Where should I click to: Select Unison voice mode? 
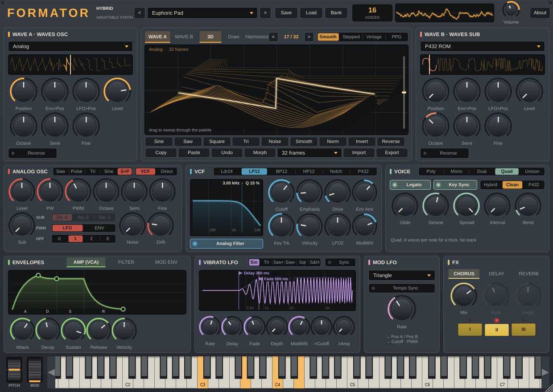[532, 171]
